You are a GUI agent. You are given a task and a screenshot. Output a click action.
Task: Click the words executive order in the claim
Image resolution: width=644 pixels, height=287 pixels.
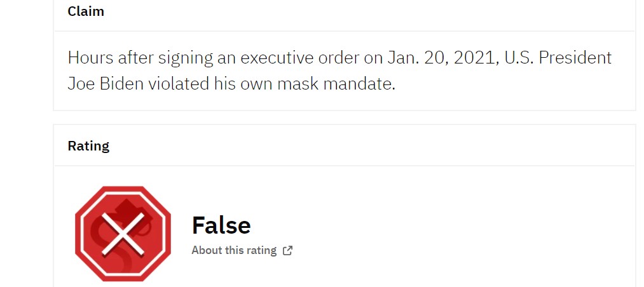coord(299,58)
